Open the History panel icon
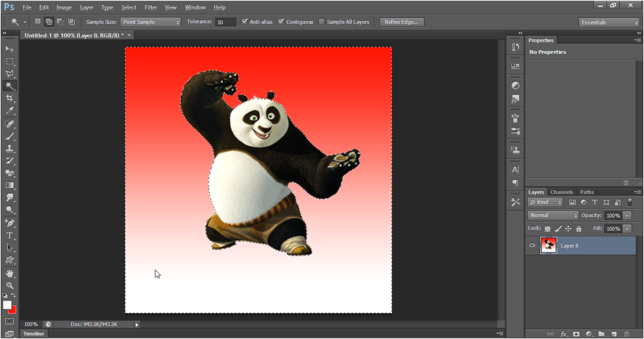 tap(515, 47)
